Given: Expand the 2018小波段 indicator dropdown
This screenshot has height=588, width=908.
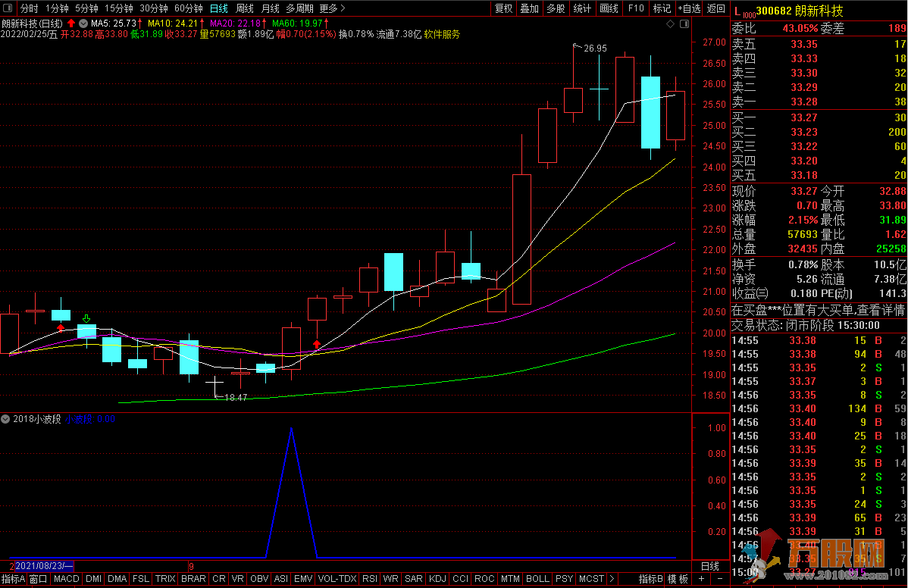Looking at the screenshot, I should [x=6, y=419].
